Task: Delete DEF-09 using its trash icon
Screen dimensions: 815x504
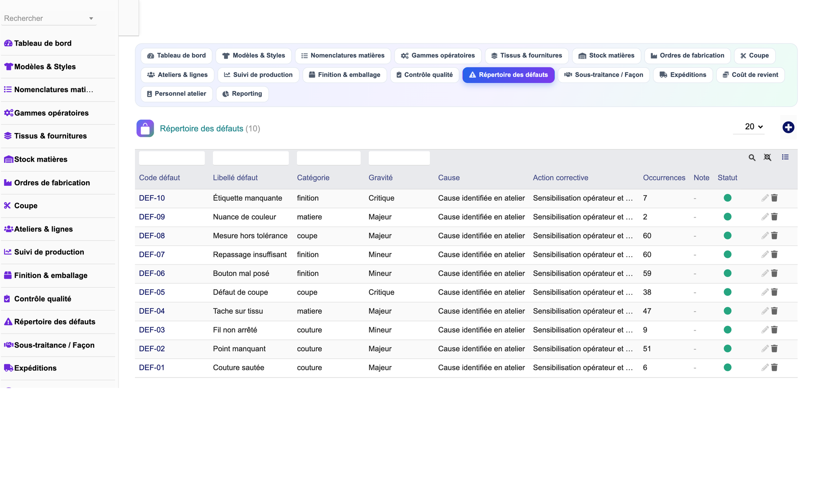Action: (x=774, y=217)
